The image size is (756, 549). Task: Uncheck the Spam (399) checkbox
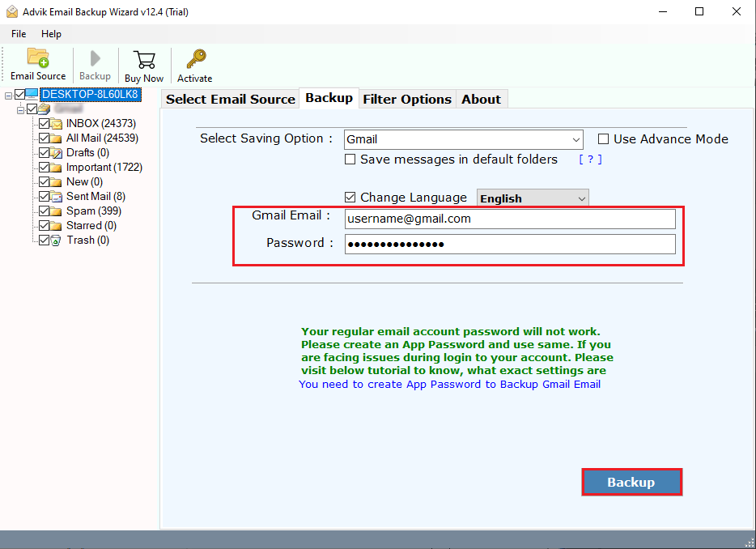(44, 211)
